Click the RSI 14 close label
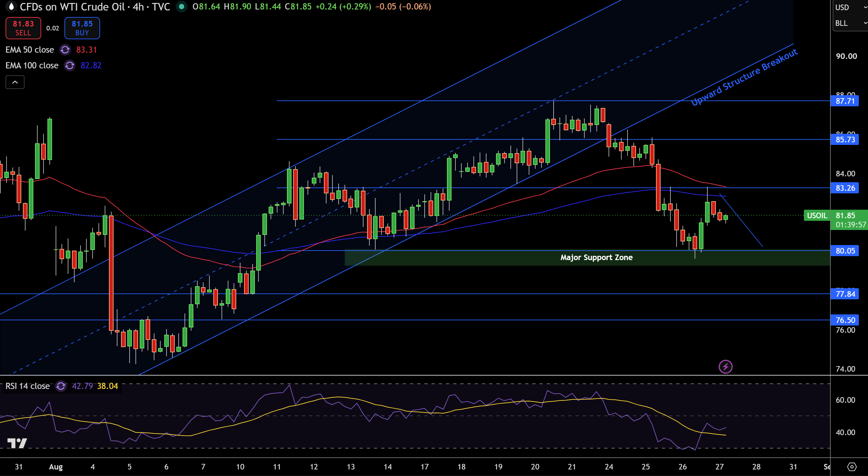The width and height of the screenshot is (868, 476). 27,386
